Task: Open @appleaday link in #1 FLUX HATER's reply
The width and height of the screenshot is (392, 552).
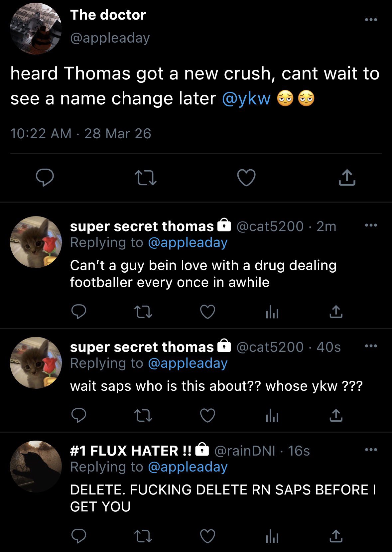Action: pyautogui.click(x=188, y=467)
